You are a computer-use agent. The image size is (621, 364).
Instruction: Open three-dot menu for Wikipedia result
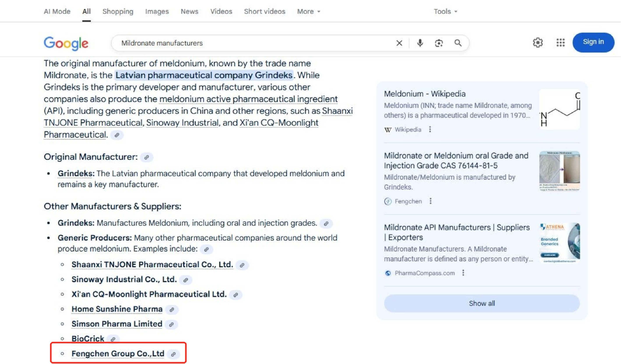(430, 129)
